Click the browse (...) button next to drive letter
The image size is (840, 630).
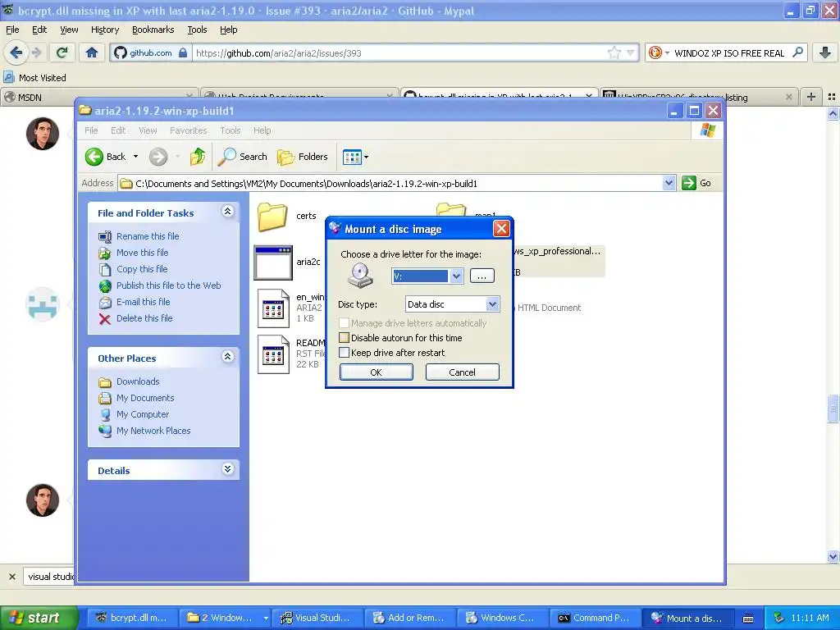coord(482,276)
